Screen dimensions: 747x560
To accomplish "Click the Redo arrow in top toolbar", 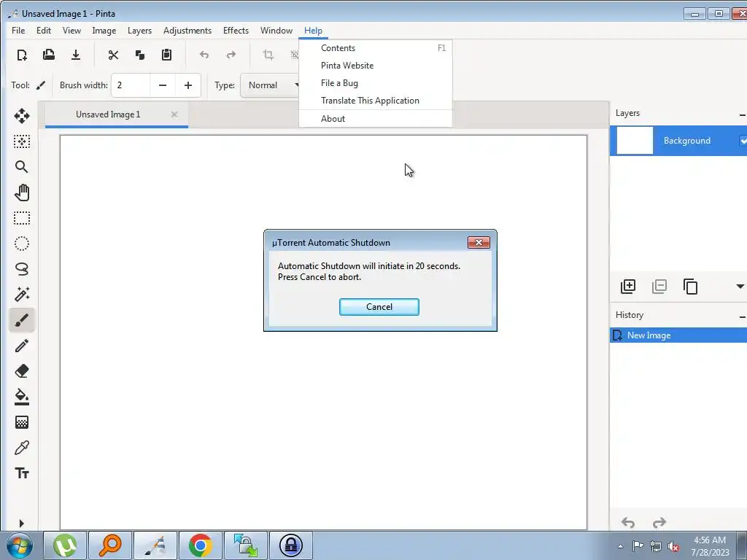I will (231, 55).
